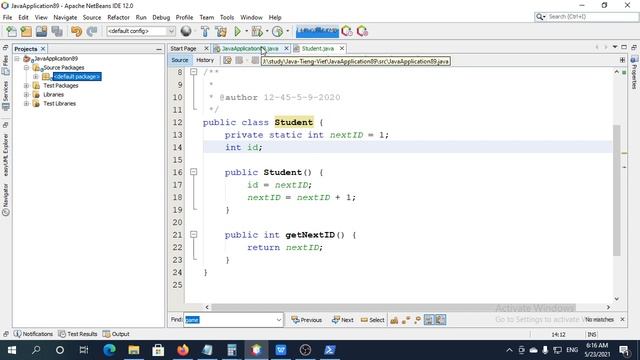Open the Properties panel on the right edge
This screenshot has width=640, height=360.
click(634, 73)
